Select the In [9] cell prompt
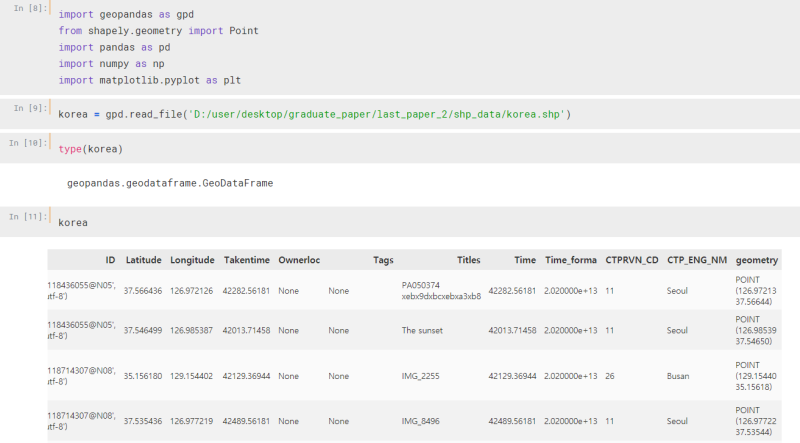Screen dimensions: 800x443 click(x=27, y=108)
